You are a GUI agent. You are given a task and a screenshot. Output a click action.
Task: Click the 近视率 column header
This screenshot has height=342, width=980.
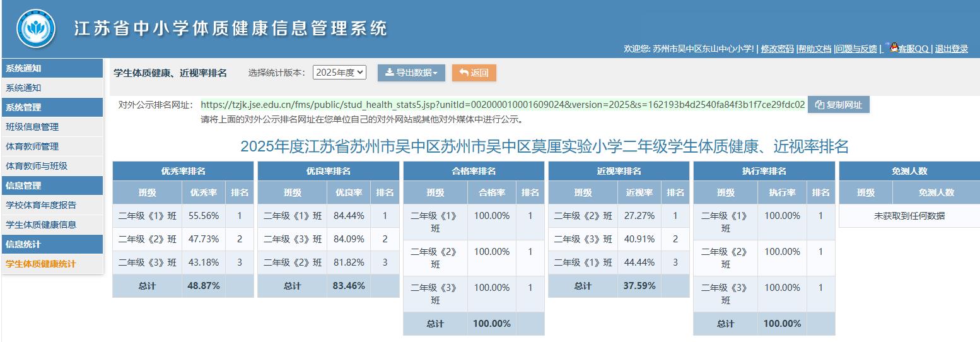(639, 192)
